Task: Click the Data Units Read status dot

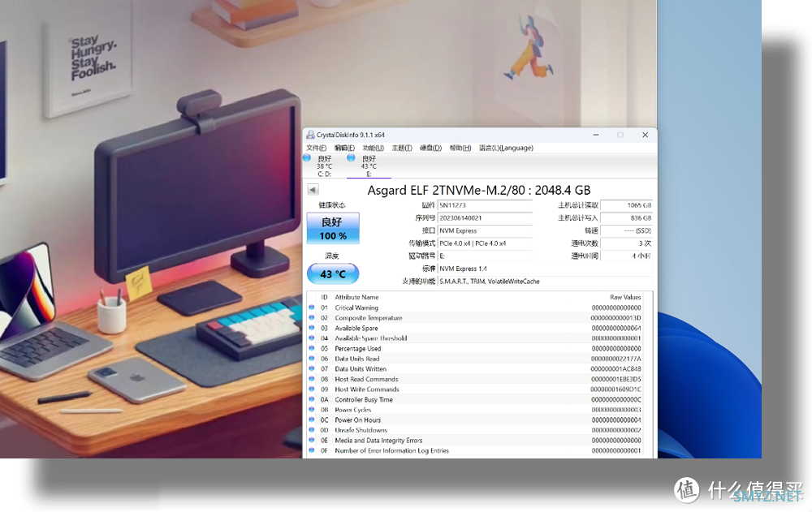Action: [x=312, y=359]
